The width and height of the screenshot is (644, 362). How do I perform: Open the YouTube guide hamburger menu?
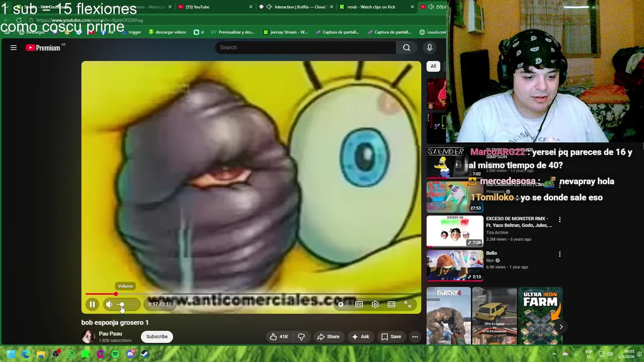tap(14, 47)
